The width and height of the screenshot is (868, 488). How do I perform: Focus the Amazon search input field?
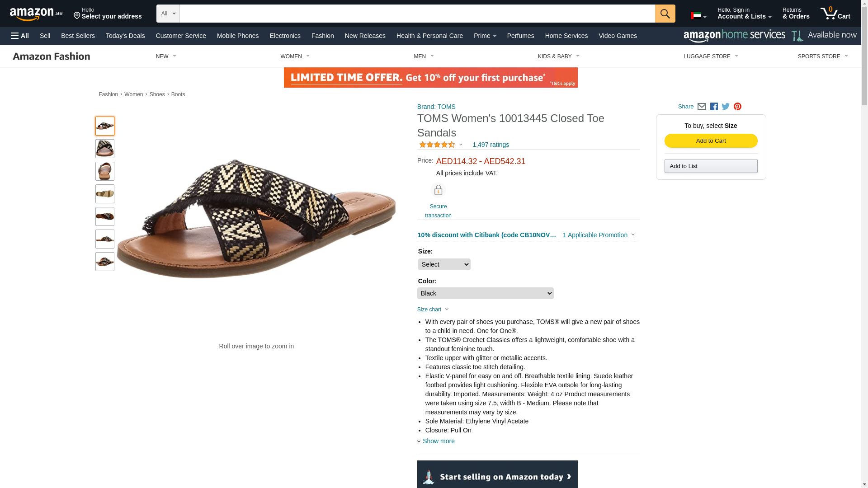417,14
